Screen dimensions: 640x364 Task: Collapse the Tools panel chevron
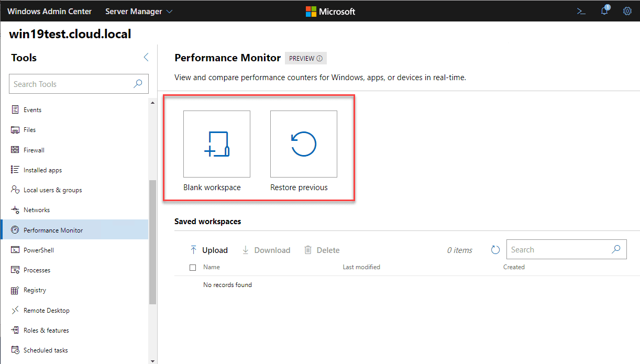pos(146,58)
